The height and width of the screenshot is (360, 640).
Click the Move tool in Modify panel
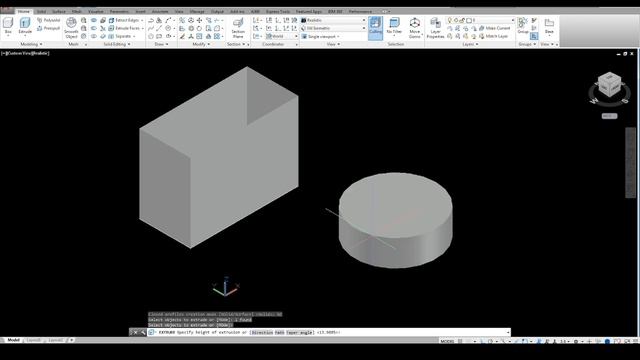coord(199,20)
